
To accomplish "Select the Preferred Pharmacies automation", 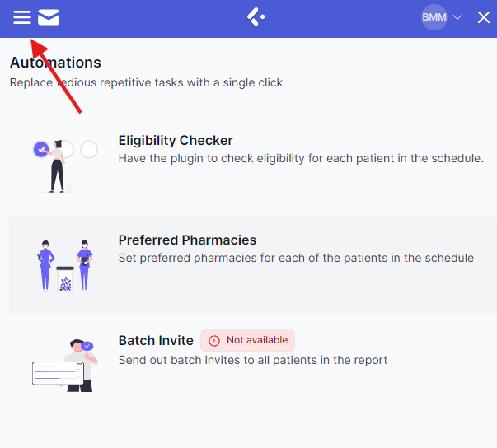I will (187, 240).
